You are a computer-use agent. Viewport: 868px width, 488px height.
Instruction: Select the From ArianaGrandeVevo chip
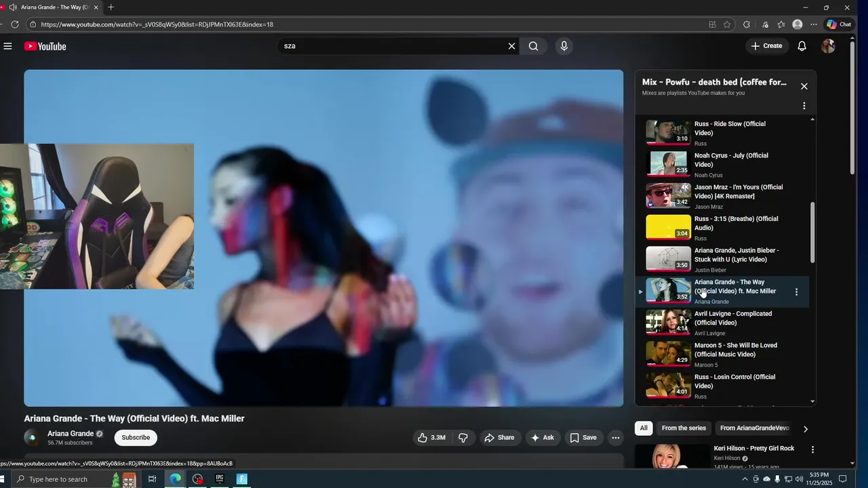click(x=755, y=428)
